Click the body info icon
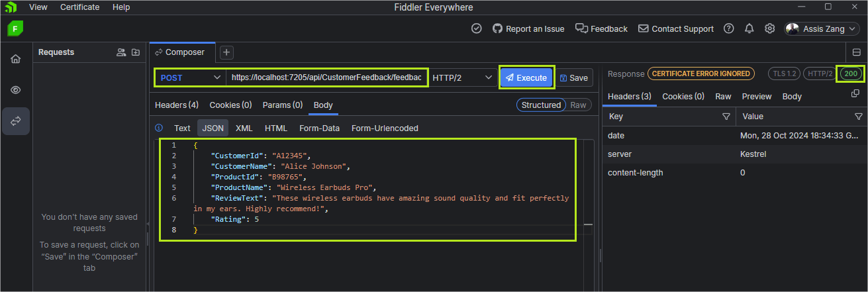The width and height of the screenshot is (868, 292). [x=159, y=128]
